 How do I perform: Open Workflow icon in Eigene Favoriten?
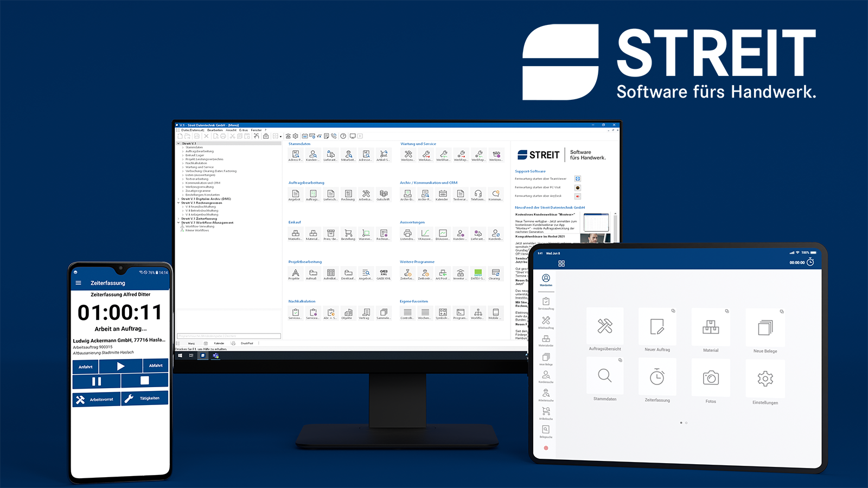coord(478,312)
